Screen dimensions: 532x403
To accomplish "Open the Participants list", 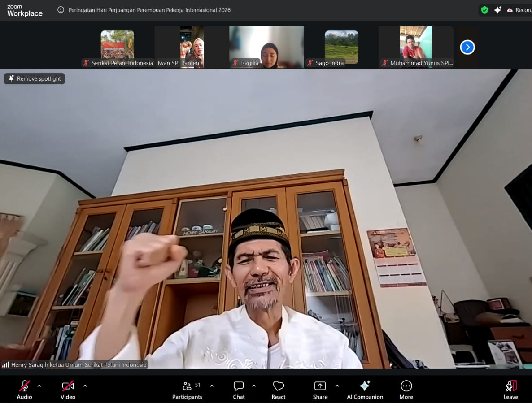I will pyautogui.click(x=188, y=386).
